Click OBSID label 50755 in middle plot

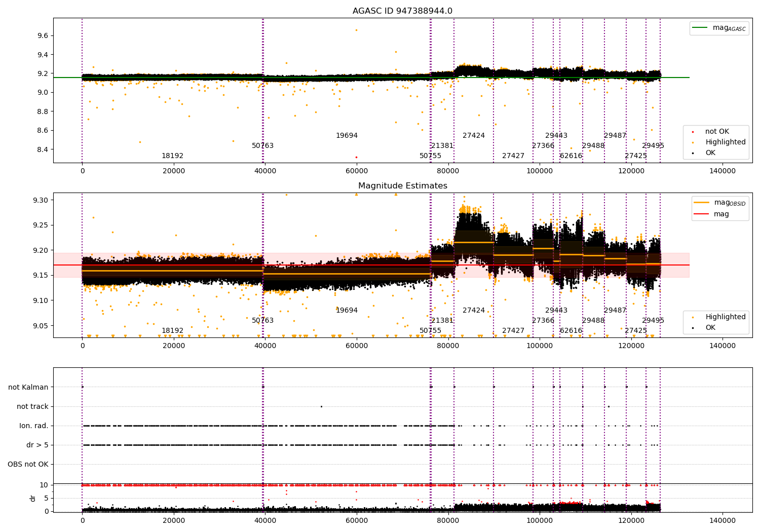click(x=430, y=331)
